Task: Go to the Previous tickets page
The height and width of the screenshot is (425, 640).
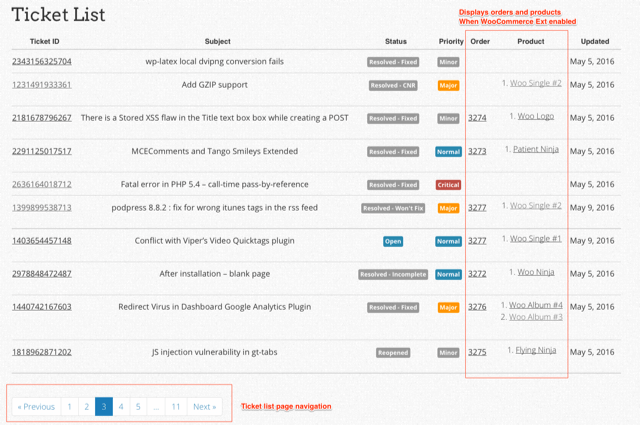Action: pyautogui.click(x=36, y=407)
